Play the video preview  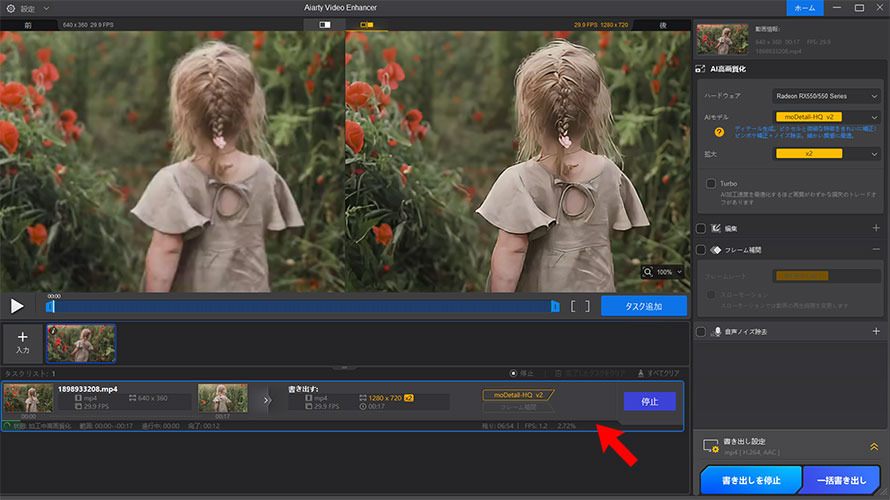point(17,306)
